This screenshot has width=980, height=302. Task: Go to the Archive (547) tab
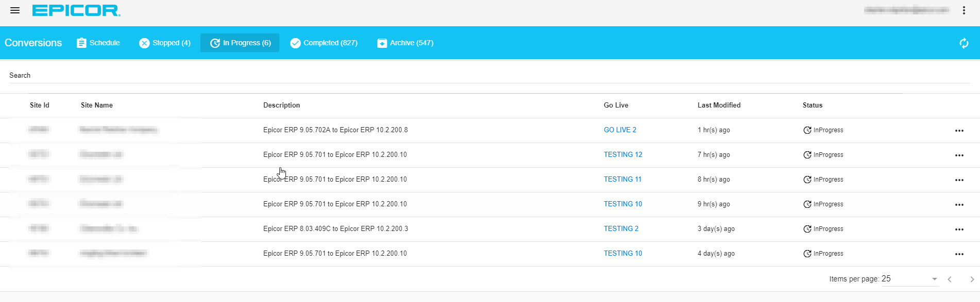[405, 43]
